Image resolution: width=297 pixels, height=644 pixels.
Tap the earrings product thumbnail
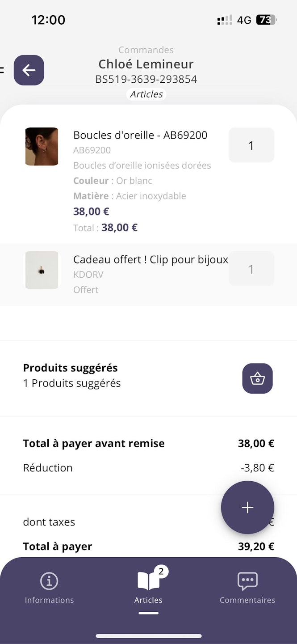tap(42, 146)
